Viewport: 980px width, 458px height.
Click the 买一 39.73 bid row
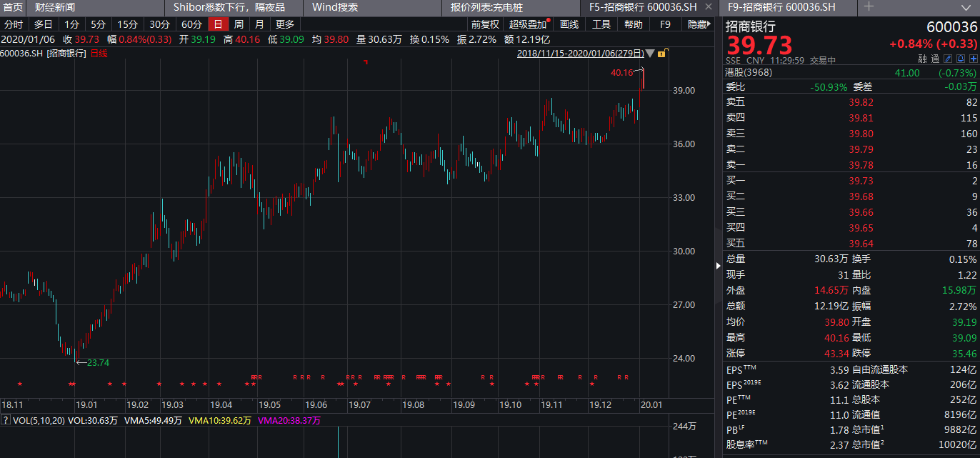[x=850, y=181]
